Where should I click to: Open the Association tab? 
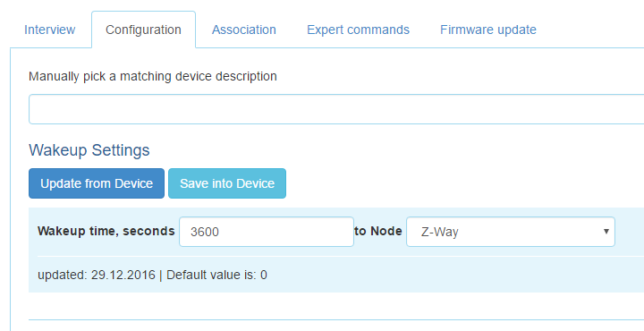click(x=244, y=30)
